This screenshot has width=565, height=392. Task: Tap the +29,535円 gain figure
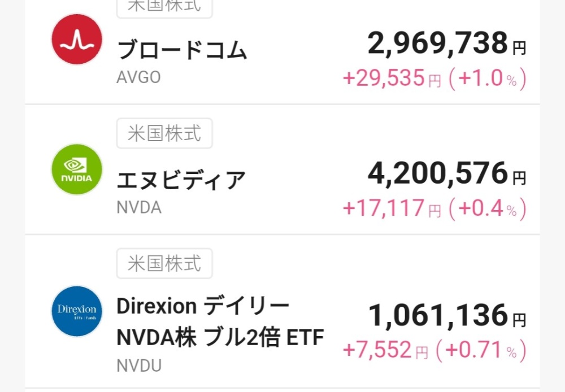[x=392, y=78]
